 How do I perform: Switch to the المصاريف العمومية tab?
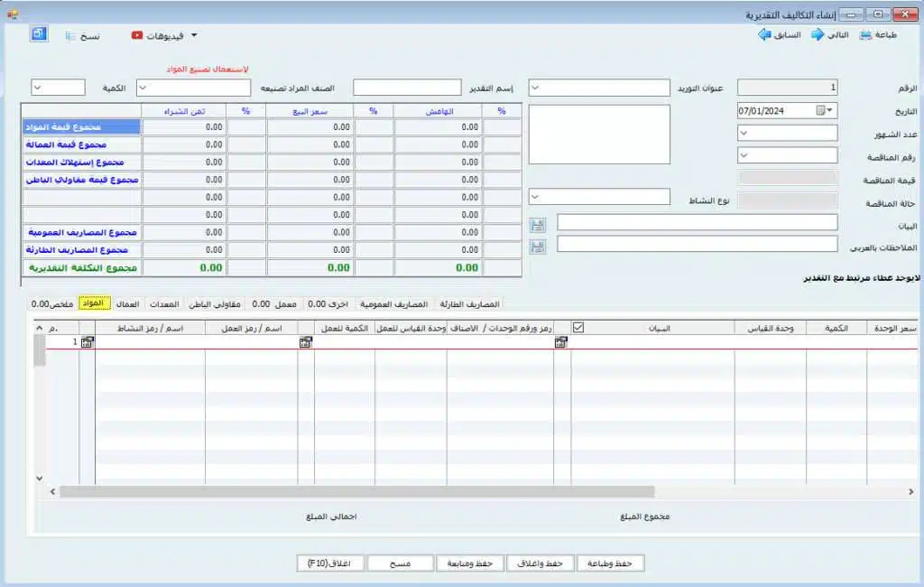pyautogui.click(x=393, y=304)
